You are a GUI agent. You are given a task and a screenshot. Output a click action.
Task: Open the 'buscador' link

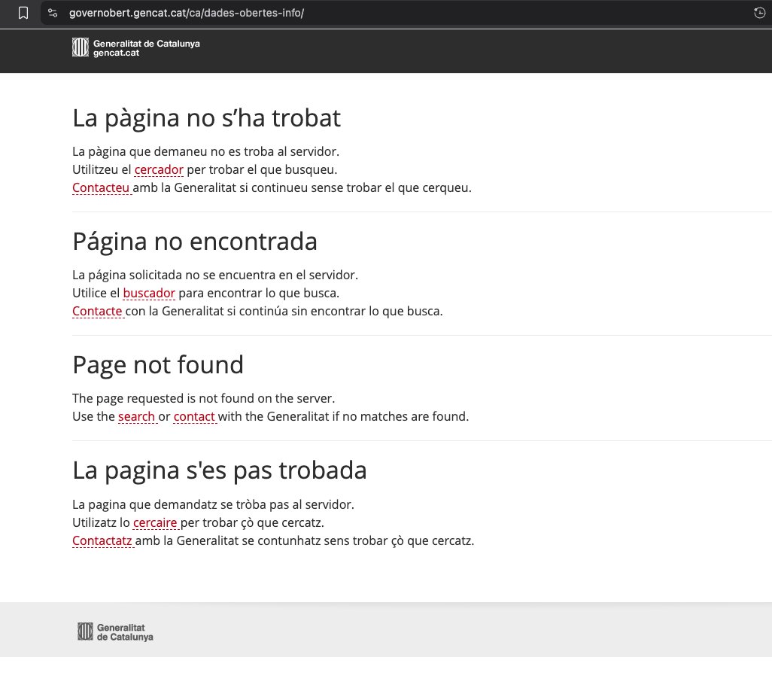(x=149, y=293)
